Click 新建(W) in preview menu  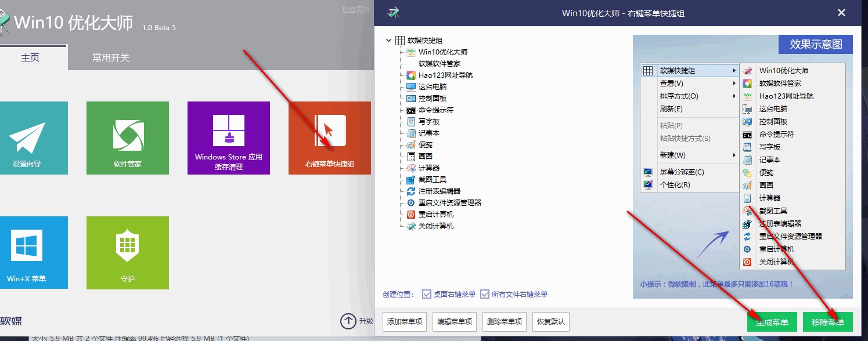tap(689, 155)
